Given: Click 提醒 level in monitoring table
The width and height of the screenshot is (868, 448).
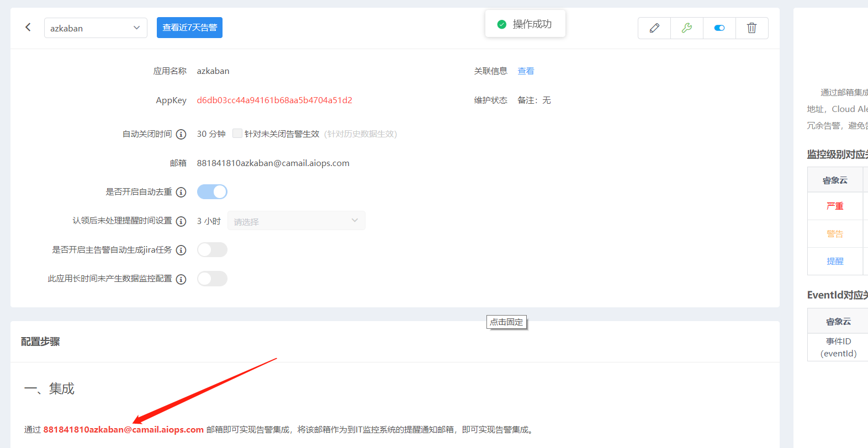Looking at the screenshot, I should click(835, 261).
